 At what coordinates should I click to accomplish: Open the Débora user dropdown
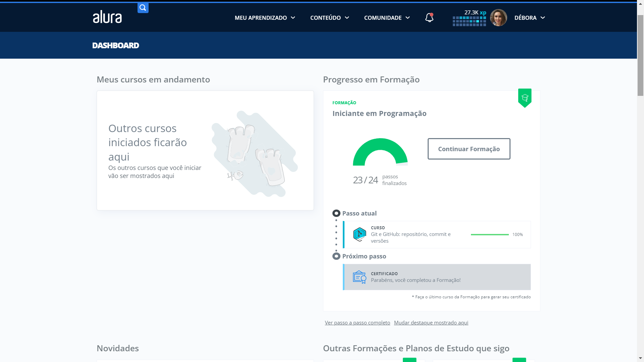530,18
